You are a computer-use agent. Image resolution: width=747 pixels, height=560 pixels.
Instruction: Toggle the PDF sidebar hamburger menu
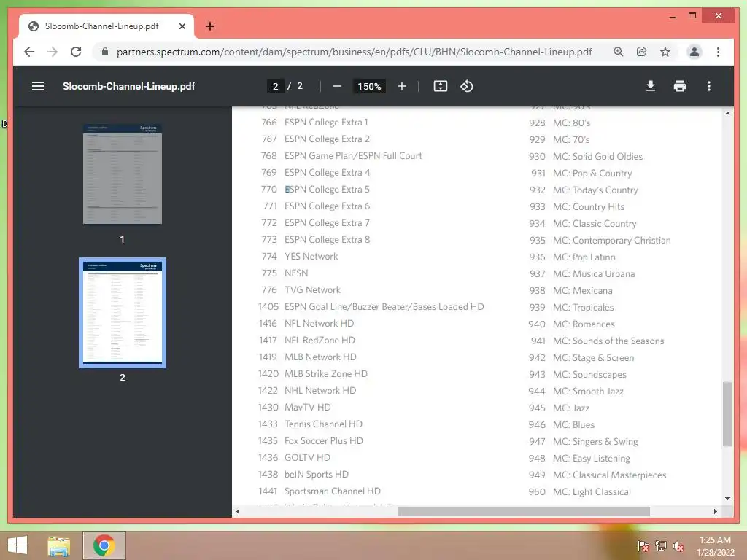pos(38,86)
